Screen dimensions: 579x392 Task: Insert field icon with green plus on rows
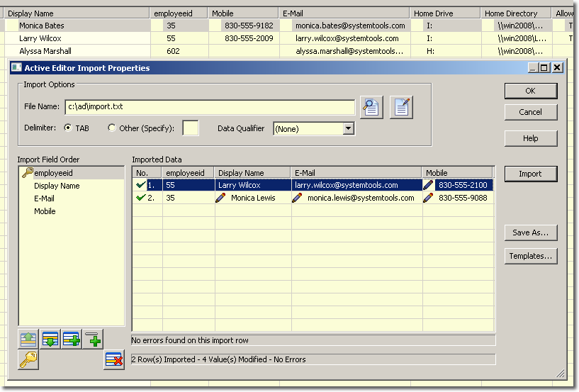72,339
